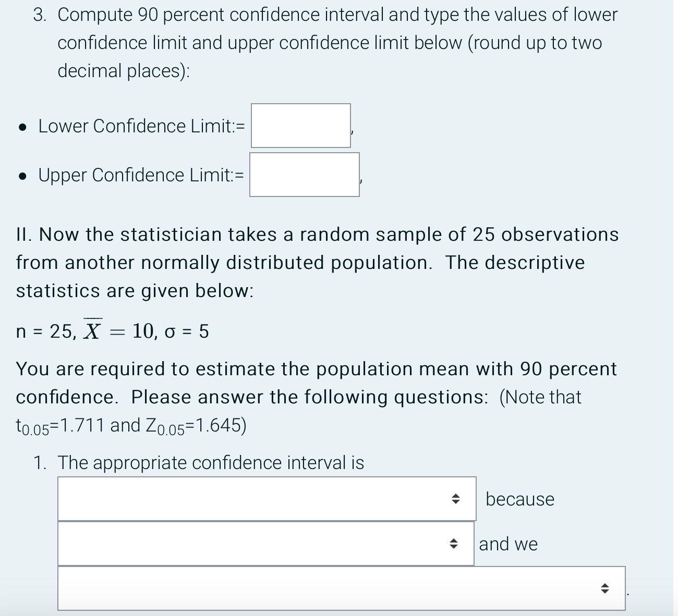Select the formula text 'n = 25'

[x=39, y=330]
